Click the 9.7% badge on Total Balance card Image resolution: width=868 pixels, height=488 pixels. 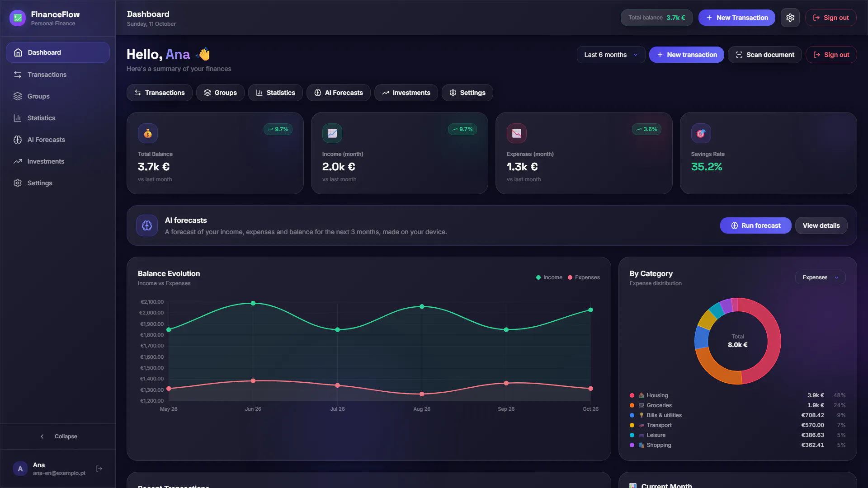[x=278, y=129]
